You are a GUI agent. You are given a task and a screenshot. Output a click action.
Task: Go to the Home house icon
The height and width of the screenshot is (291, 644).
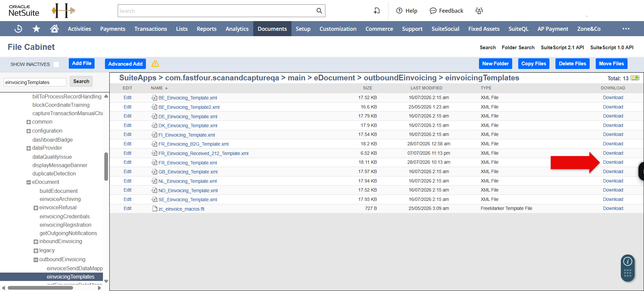tap(54, 29)
